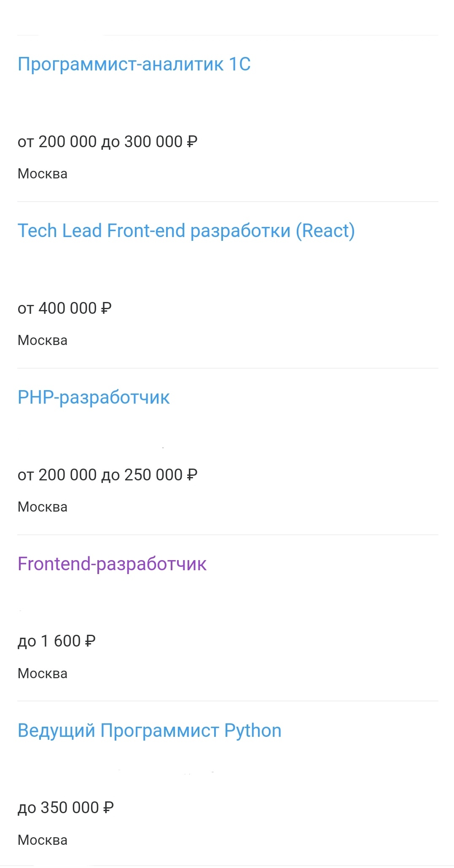Click Москва under Ведущий Программист Python
The height and width of the screenshot is (868, 454).
click(x=43, y=840)
